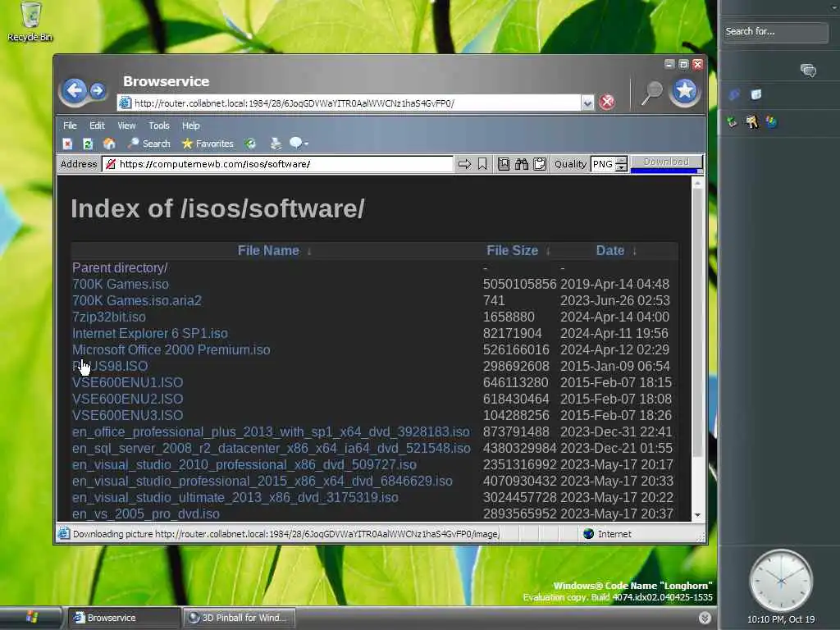Open en_sql_server_2008_r2_datacenter iso link
Screen dimensions: 840x630
click(x=271, y=449)
